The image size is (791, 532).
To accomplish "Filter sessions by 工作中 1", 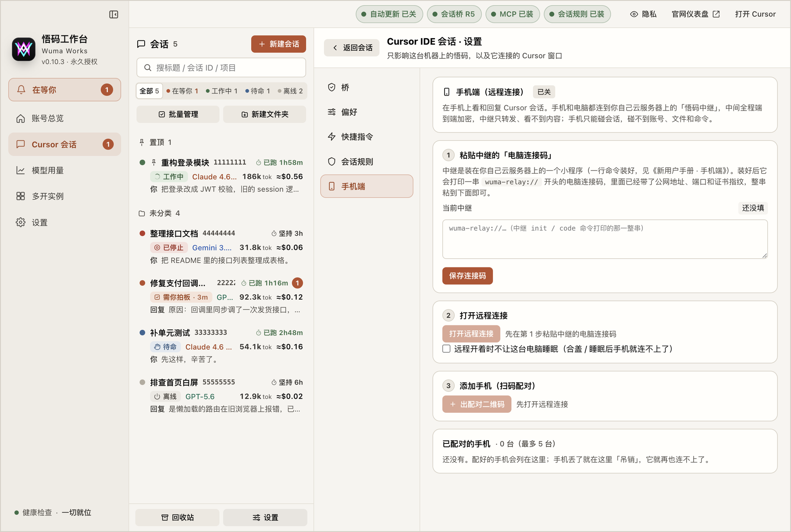I will point(222,91).
